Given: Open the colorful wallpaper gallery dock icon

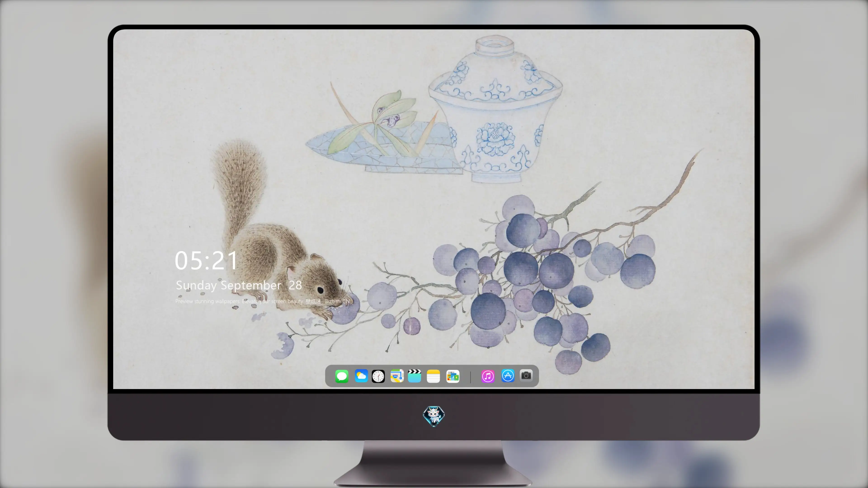Looking at the screenshot, I should point(453,376).
